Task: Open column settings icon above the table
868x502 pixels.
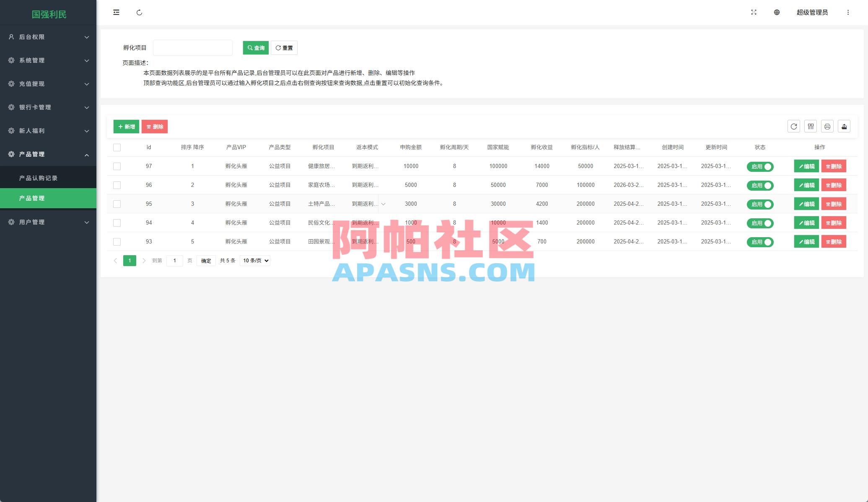Action: click(810, 126)
